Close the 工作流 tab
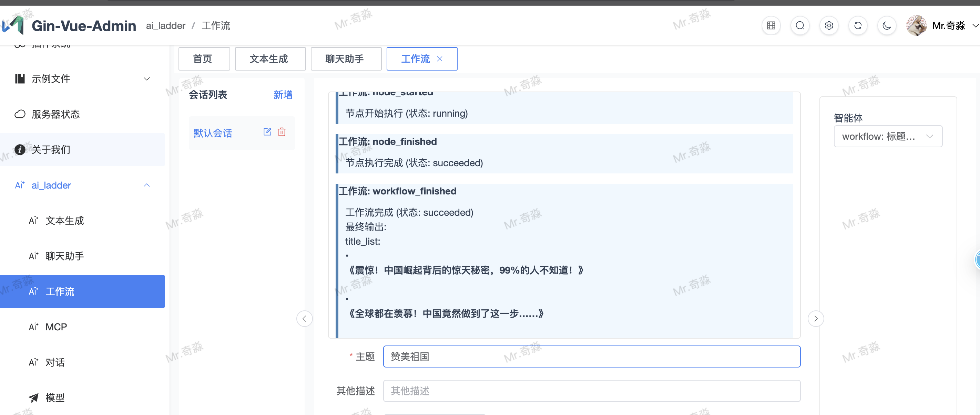 pyautogui.click(x=439, y=59)
